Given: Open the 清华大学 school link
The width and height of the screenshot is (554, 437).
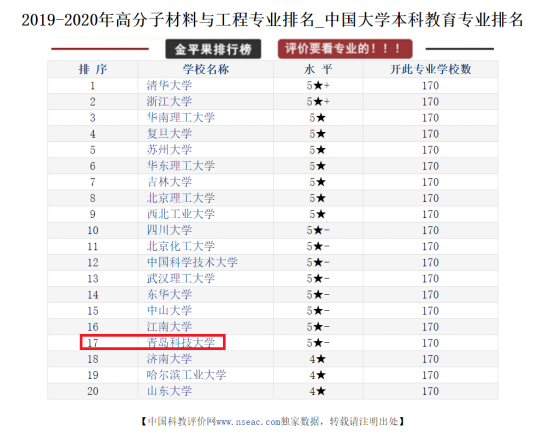Looking at the screenshot, I should [x=169, y=85].
